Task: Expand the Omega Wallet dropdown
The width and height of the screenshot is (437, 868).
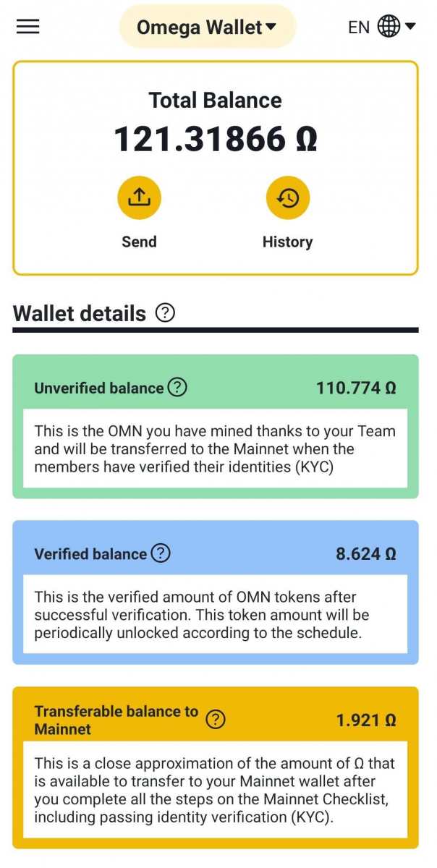Action: click(208, 27)
